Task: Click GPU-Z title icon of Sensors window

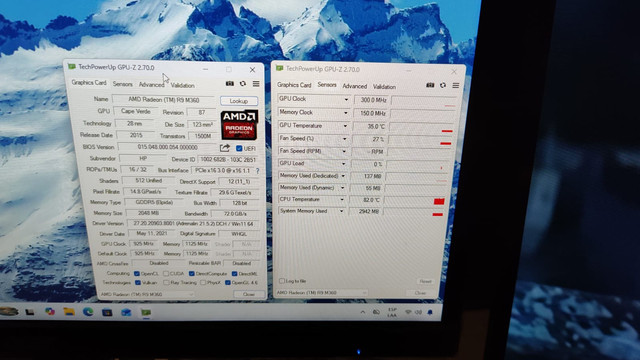Action: [280, 68]
